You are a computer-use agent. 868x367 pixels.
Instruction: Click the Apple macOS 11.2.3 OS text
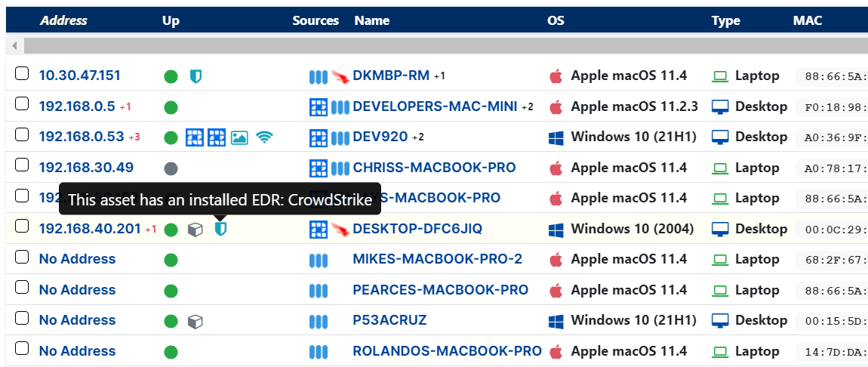634,106
